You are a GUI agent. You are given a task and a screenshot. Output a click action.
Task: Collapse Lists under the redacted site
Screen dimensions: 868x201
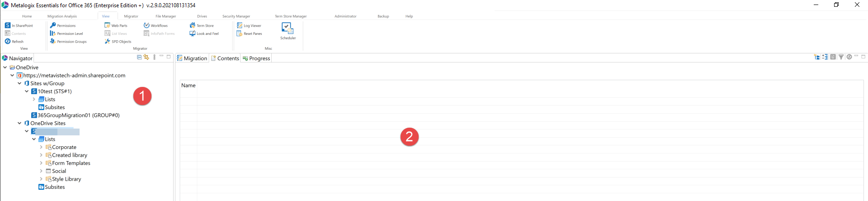[x=34, y=139]
